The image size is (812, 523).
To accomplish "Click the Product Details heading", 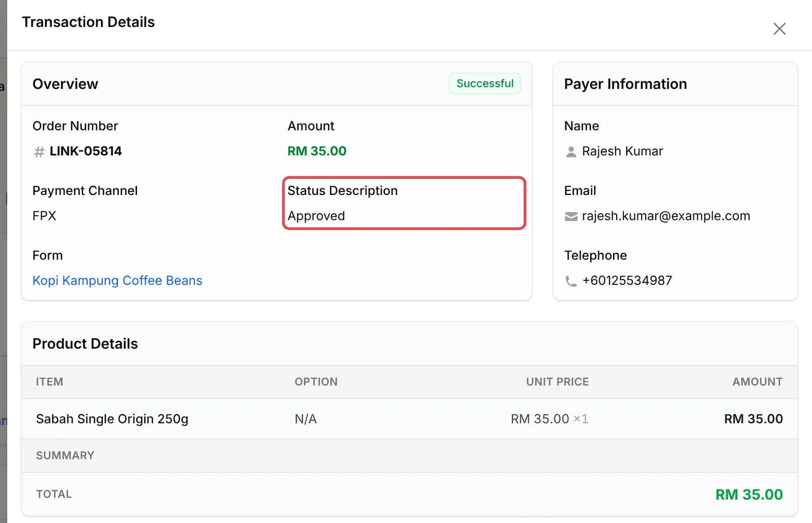I will point(85,344).
